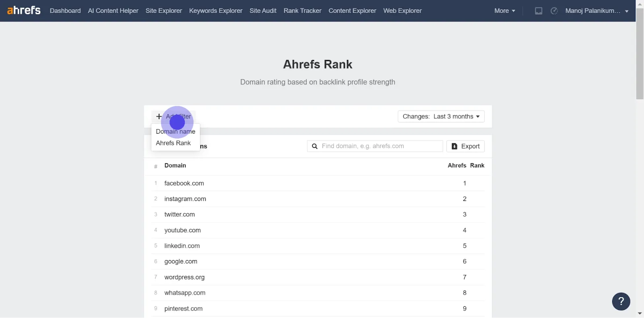This screenshot has height=318, width=644.
Task: Click the Ahrefs logo
Action: tap(24, 10)
